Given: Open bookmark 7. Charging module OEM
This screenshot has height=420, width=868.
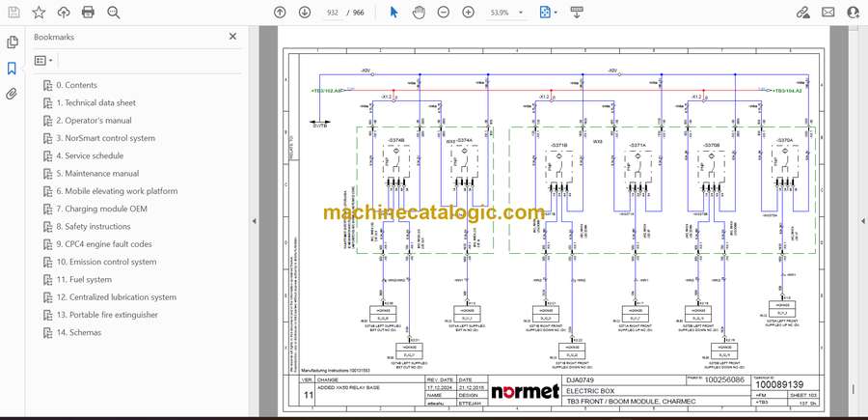Looking at the screenshot, I should pyautogui.click(x=101, y=209).
